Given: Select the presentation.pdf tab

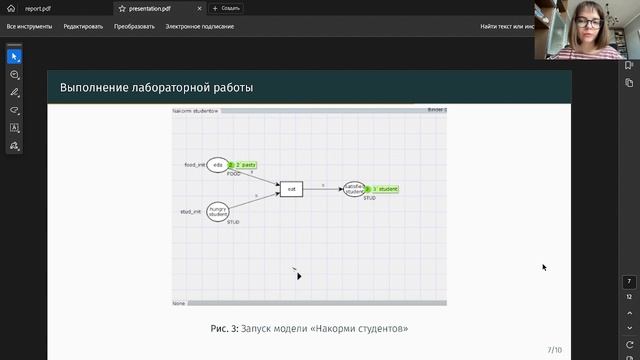Looking at the screenshot, I should (150, 9).
